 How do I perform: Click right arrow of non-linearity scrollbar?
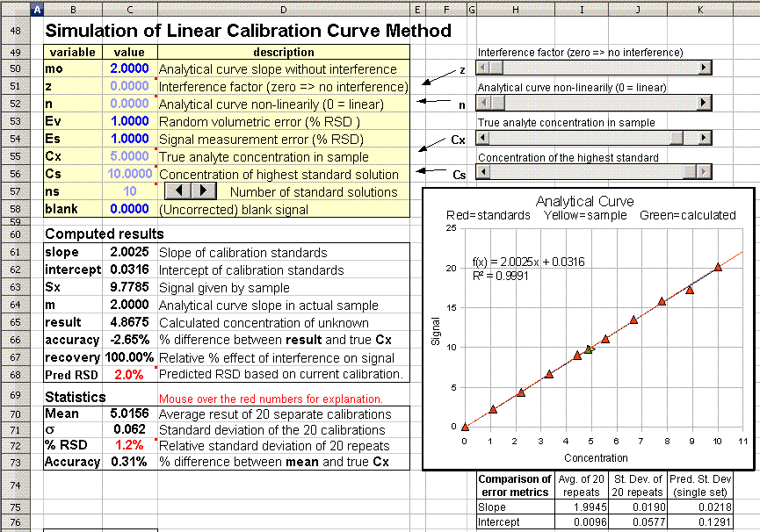click(x=704, y=103)
